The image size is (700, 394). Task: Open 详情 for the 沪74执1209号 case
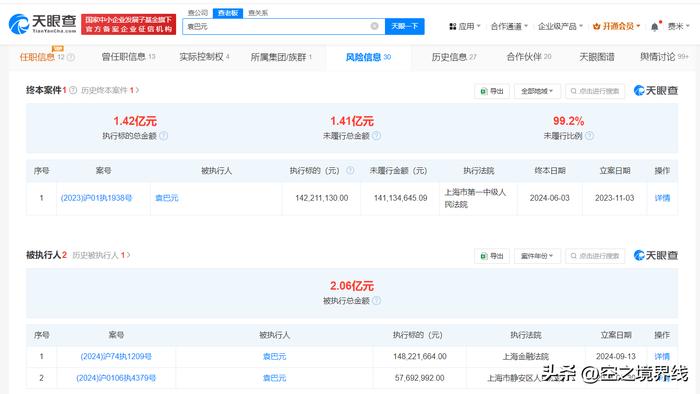pos(662,356)
